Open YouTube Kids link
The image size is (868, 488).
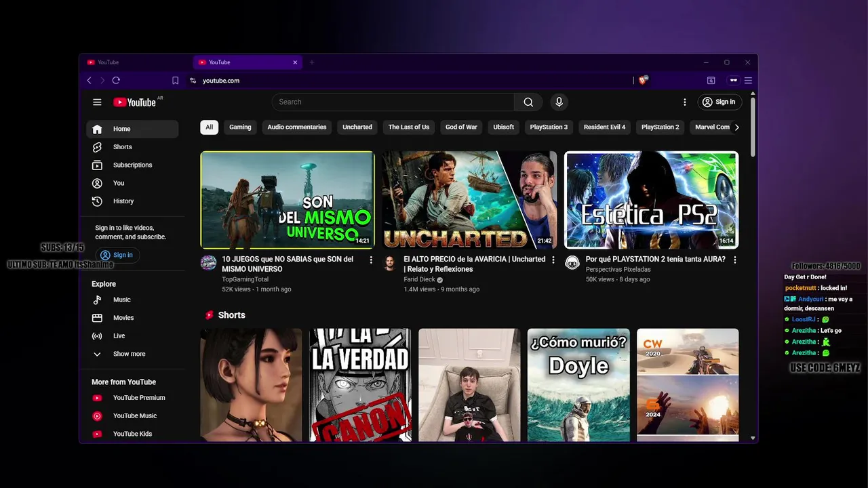[x=132, y=434]
